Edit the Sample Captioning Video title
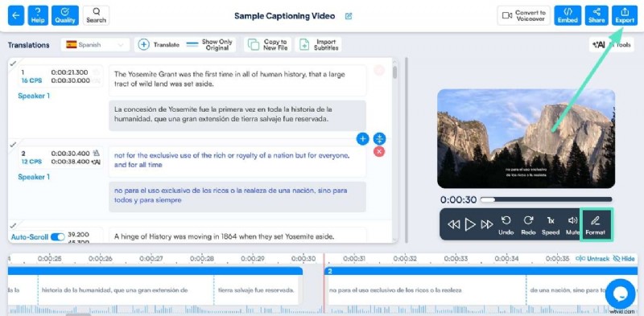 [x=349, y=16]
